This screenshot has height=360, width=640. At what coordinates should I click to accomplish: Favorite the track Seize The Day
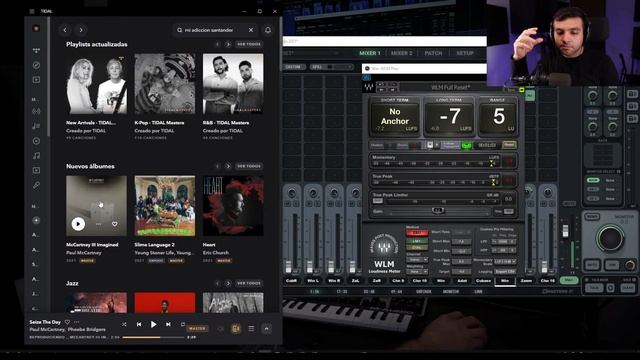coord(67,322)
